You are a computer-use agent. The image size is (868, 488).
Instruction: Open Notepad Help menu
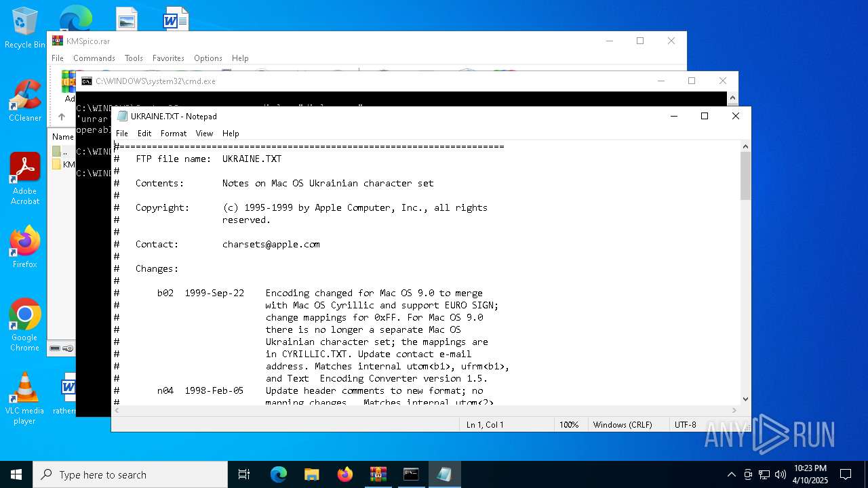click(x=231, y=134)
